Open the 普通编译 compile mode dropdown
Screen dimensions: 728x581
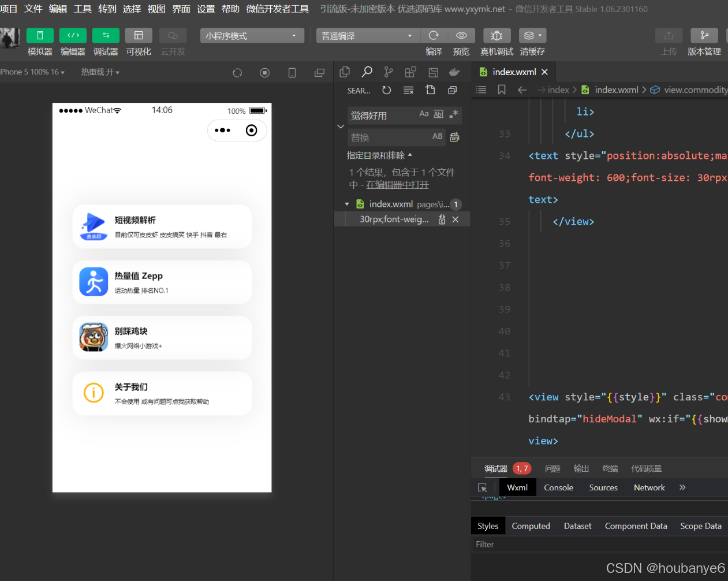point(368,36)
